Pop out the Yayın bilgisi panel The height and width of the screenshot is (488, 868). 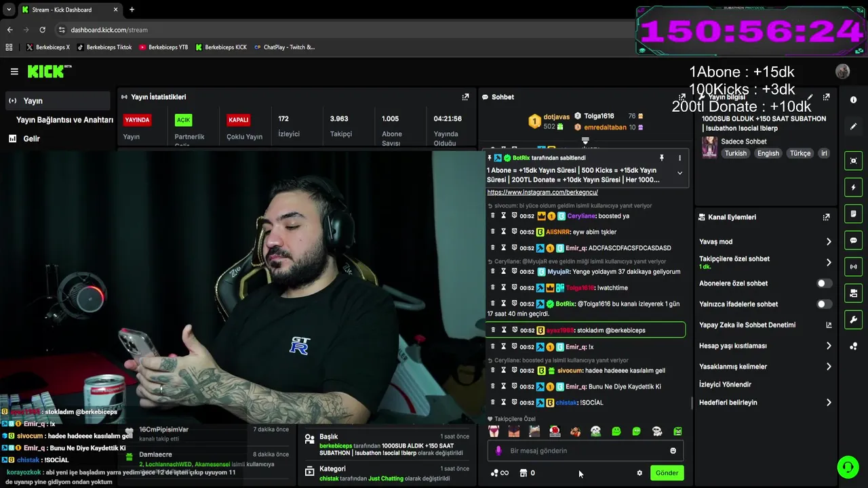826,97
